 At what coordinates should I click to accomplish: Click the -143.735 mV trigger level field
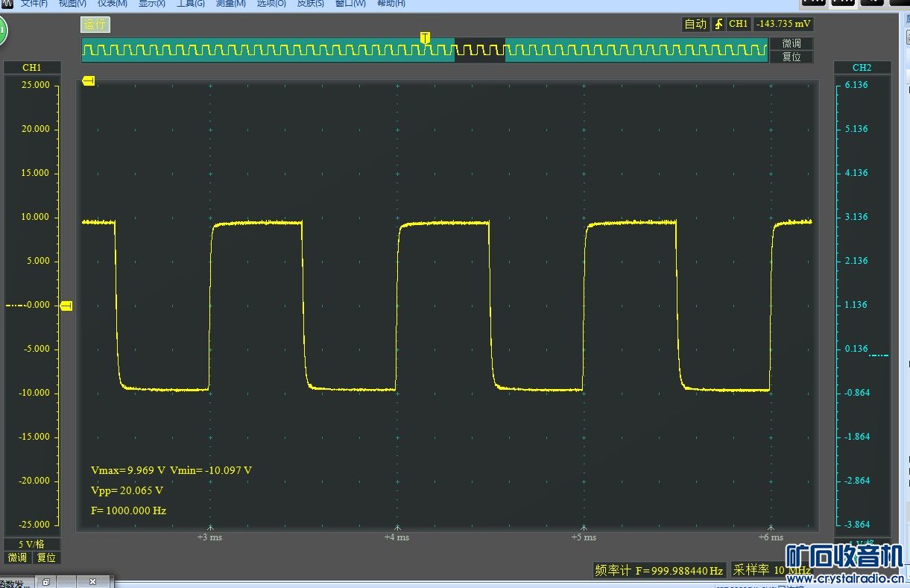pyautogui.click(x=783, y=24)
